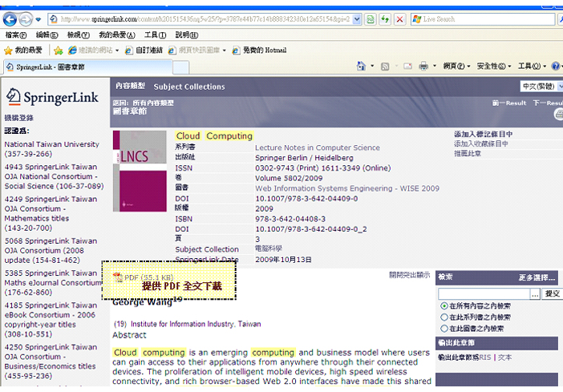Click the 機構登錄 institution login link
Screen dimensions: 563x392
19,118
